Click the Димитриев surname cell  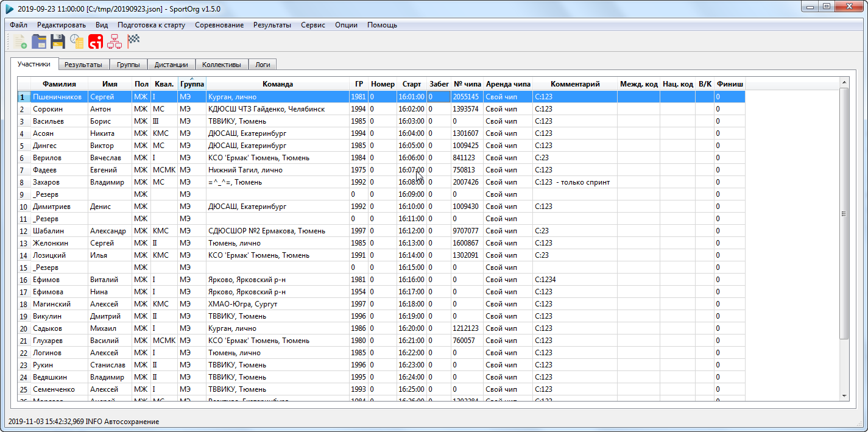[x=59, y=207]
